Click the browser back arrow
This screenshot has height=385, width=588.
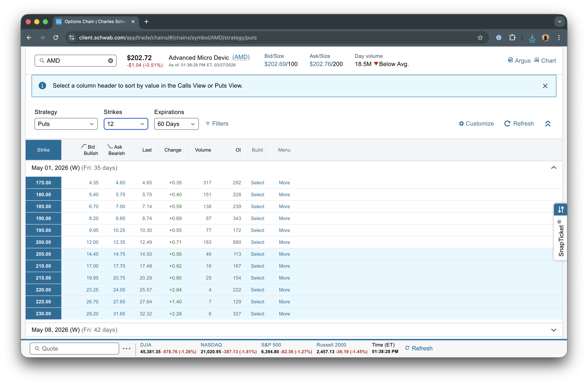click(29, 38)
